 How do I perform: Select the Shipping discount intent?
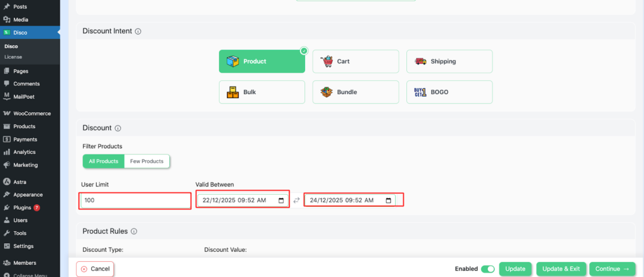[449, 61]
